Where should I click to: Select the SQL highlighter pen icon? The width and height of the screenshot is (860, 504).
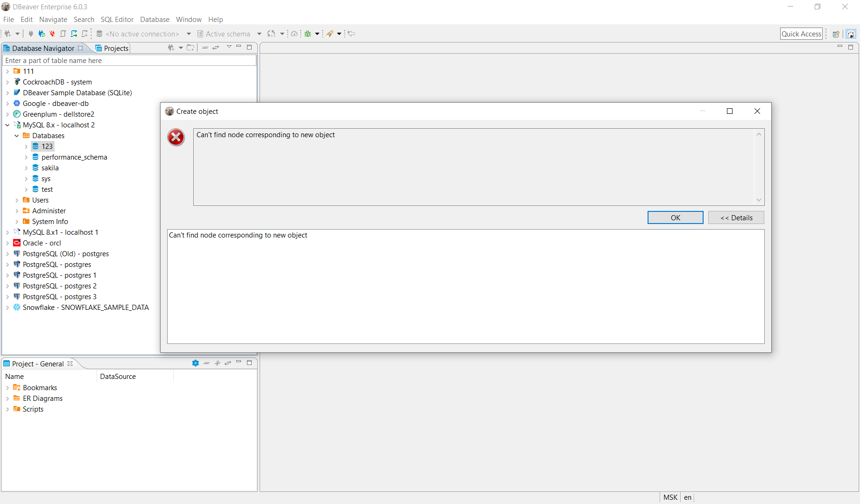pos(331,34)
